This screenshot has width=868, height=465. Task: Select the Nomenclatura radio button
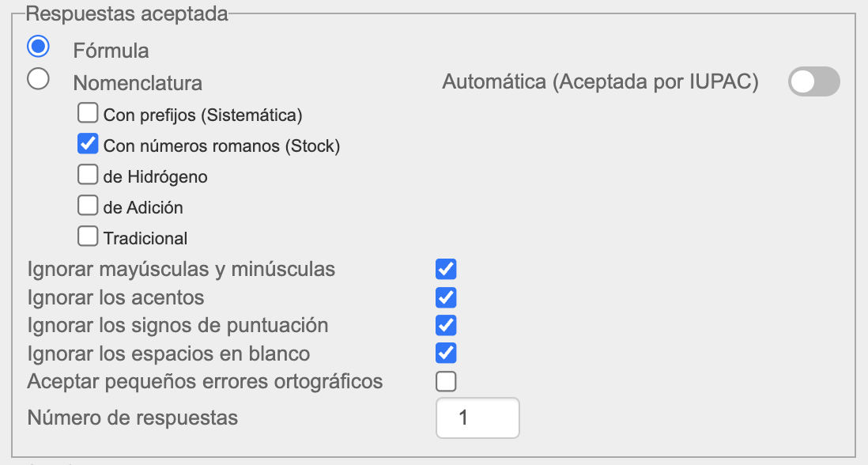point(38,79)
